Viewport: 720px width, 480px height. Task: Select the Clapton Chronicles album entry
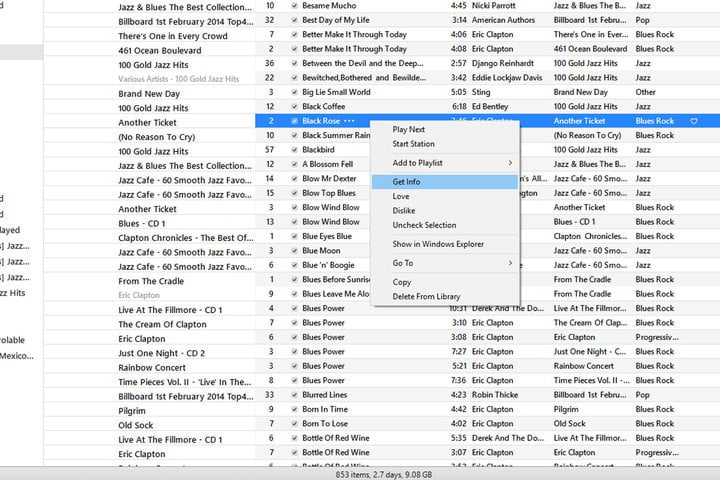[186, 238]
